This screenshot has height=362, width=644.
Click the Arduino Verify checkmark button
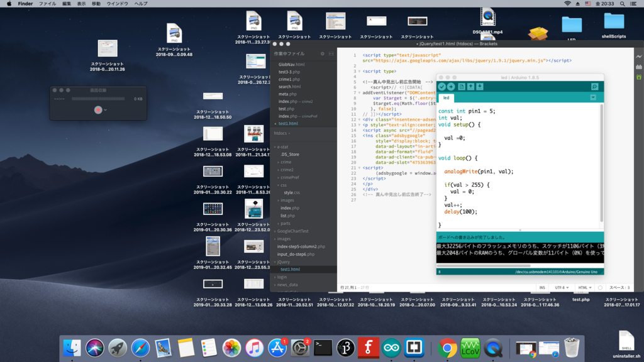pyautogui.click(x=442, y=87)
